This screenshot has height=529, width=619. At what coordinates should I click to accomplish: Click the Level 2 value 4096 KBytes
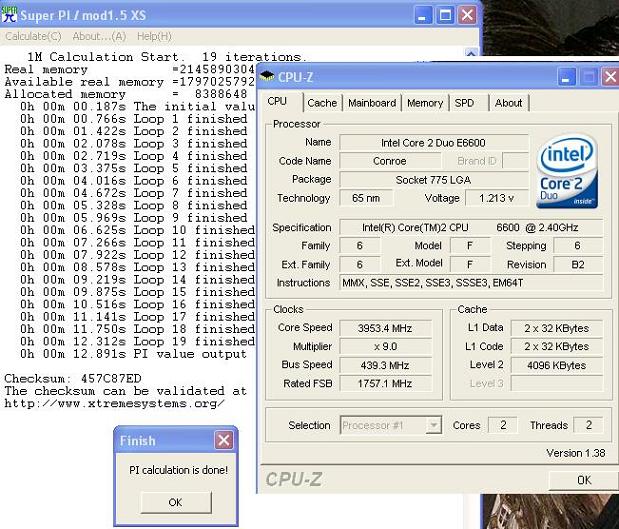point(557,365)
